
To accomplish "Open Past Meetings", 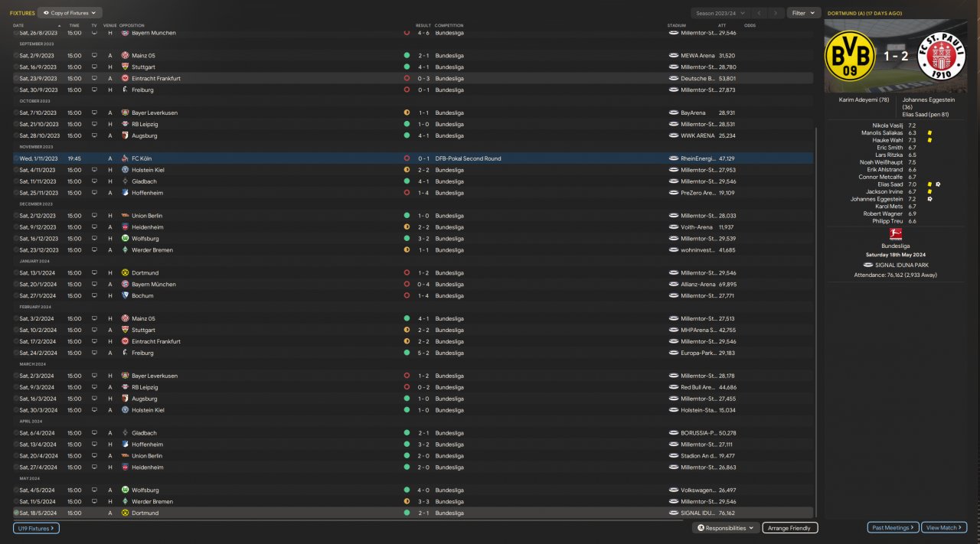I will (893, 528).
